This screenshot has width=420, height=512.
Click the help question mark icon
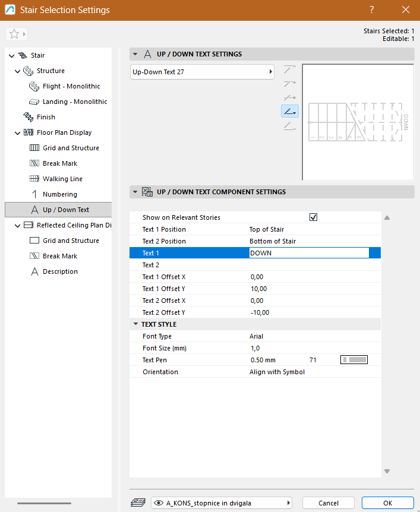[x=372, y=10]
